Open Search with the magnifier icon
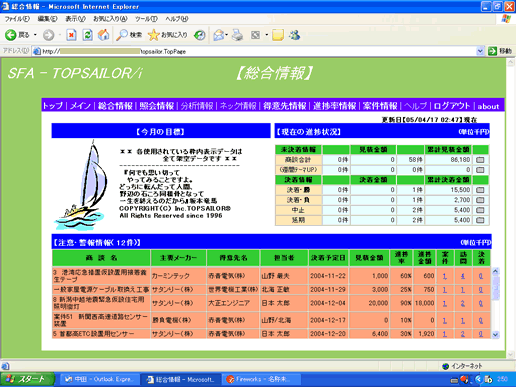The image size is (516, 387). 129,35
